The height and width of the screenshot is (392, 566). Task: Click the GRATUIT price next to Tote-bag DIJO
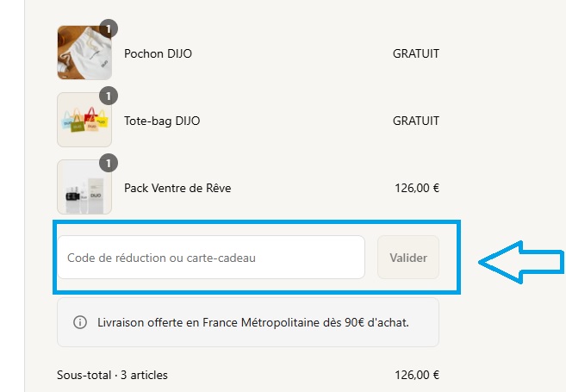416,121
